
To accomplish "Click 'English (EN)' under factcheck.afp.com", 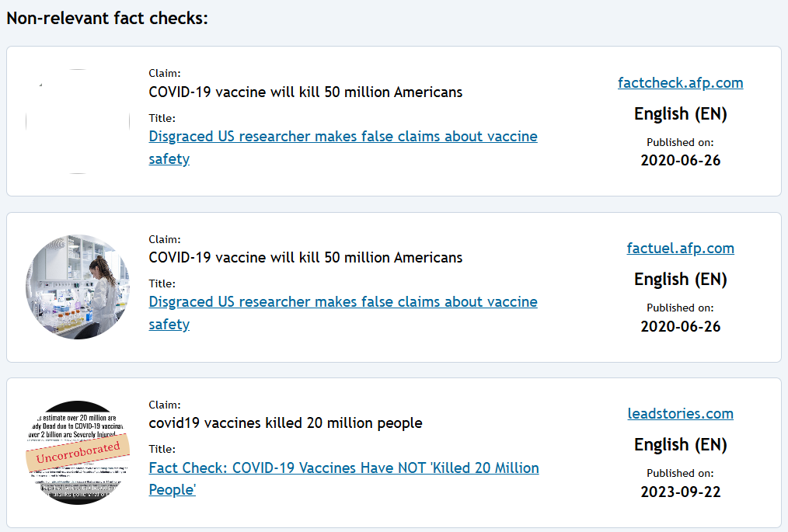I will tap(680, 114).
